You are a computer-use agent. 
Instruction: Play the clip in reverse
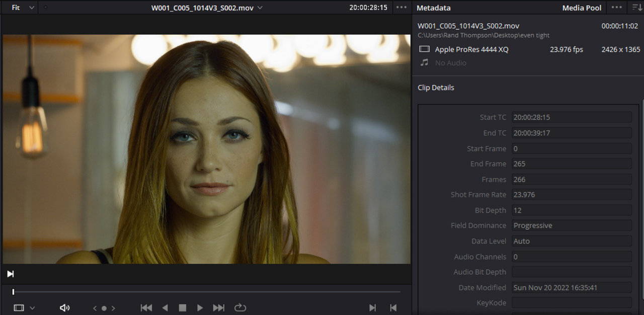[165, 308]
